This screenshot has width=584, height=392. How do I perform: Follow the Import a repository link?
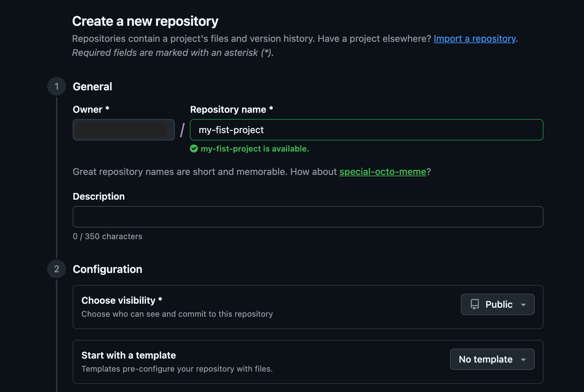tap(474, 38)
